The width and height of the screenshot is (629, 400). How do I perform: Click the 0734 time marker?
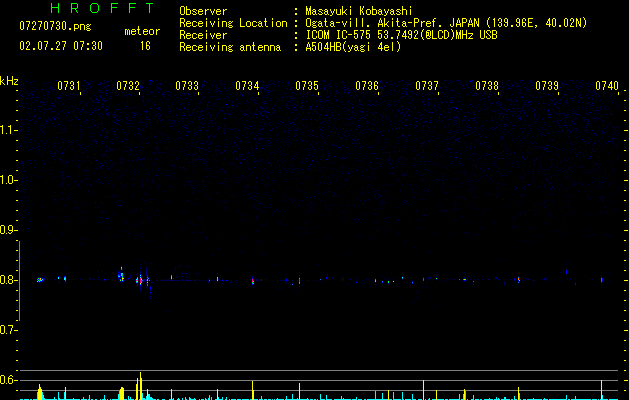click(x=247, y=85)
